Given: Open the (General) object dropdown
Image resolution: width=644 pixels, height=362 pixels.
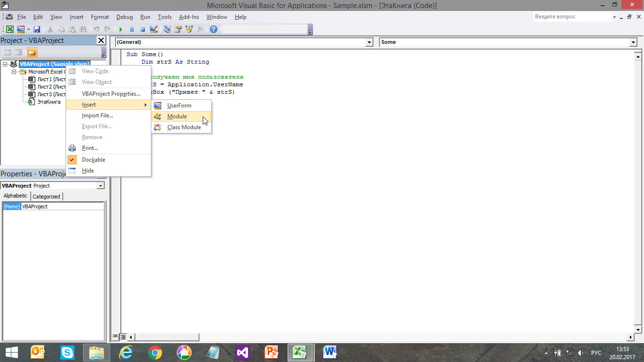Looking at the screenshot, I should coord(369,42).
